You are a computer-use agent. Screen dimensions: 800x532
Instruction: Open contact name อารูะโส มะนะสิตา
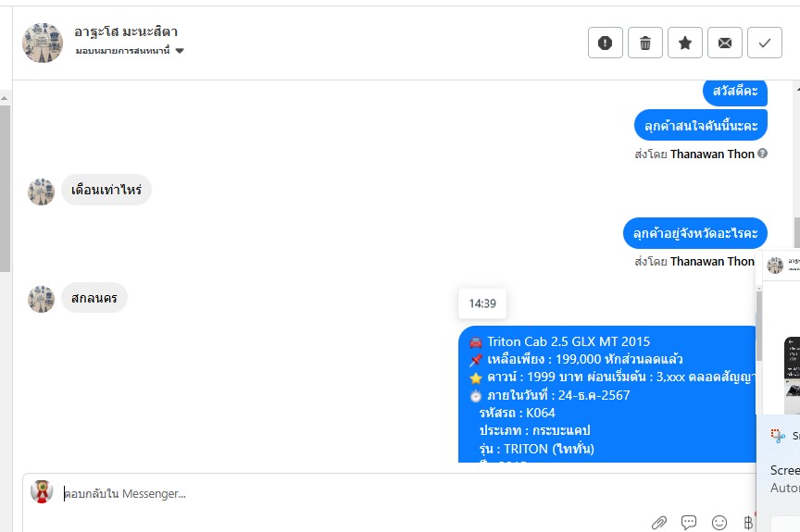(126, 31)
